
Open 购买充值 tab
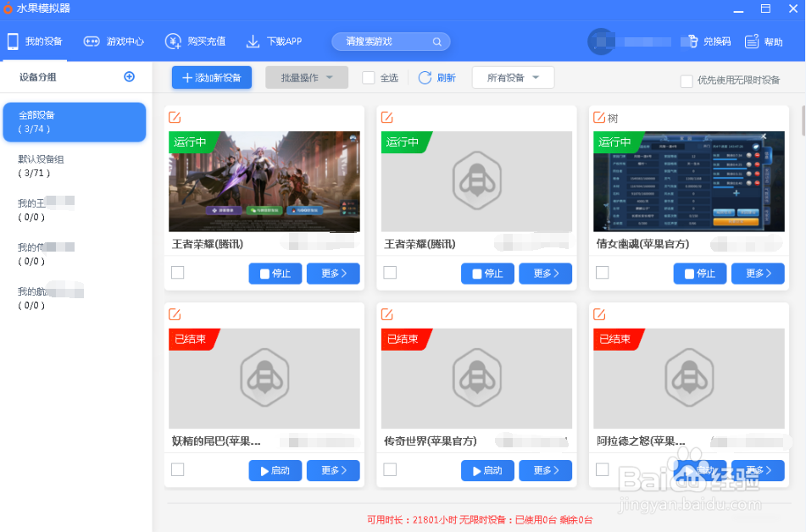pyautogui.click(x=195, y=42)
